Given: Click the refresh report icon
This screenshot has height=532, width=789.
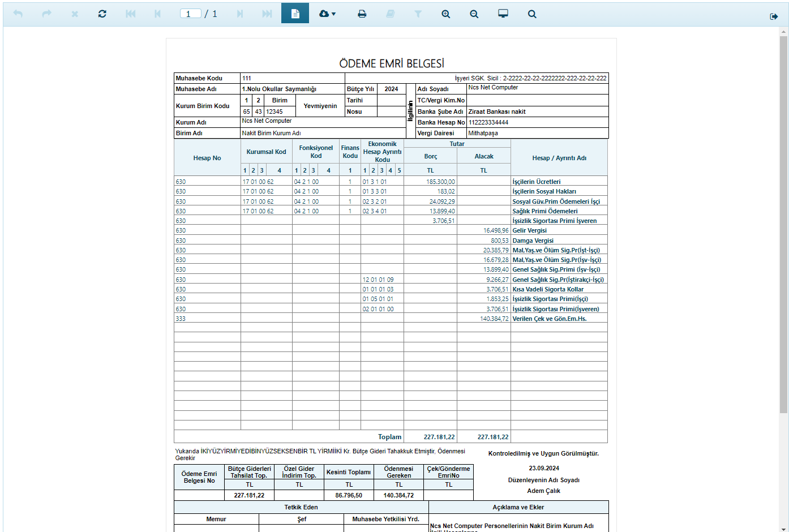Looking at the screenshot, I should click(102, 14).
